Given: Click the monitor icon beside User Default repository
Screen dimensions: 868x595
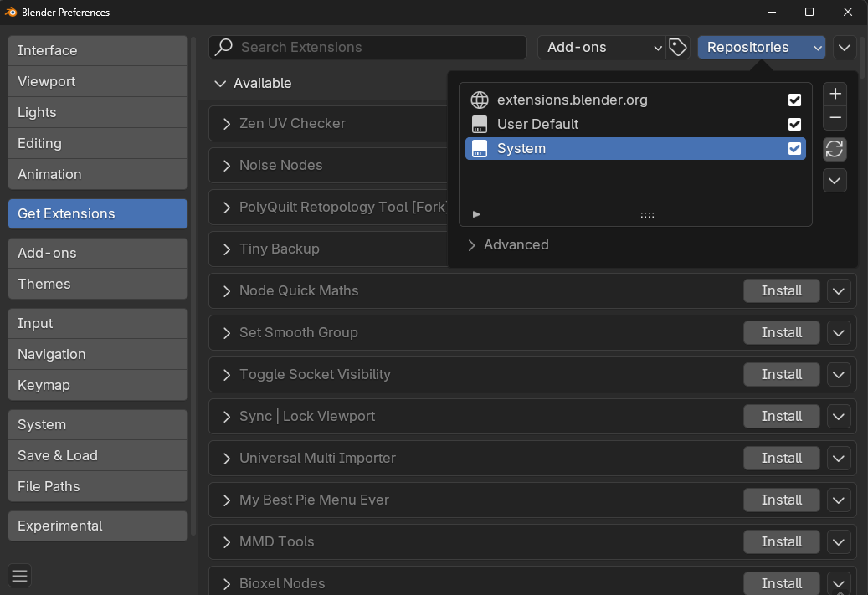Looking at the screenshot, I should (479, 124).
